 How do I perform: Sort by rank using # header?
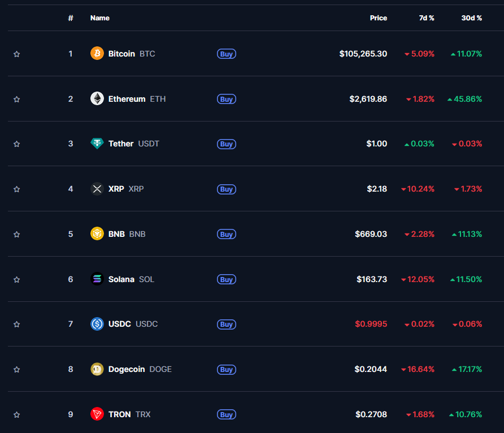[x=71, y=18]
